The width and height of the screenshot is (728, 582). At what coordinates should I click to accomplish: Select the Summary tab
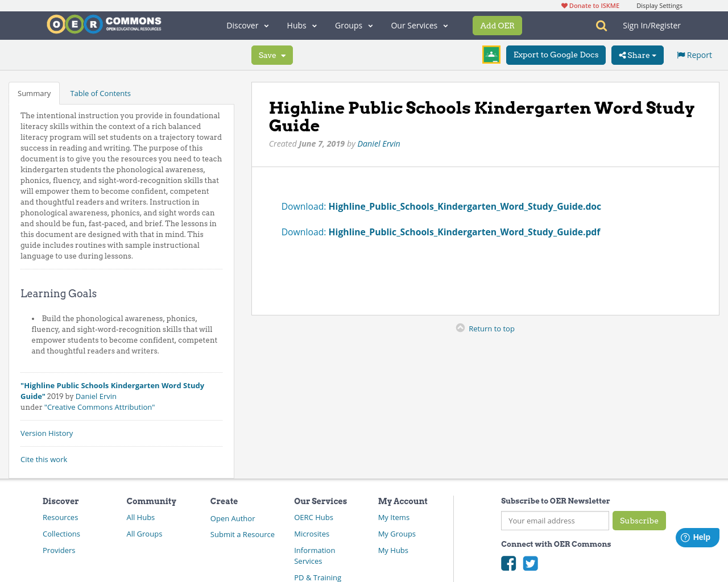pos(34,92)
